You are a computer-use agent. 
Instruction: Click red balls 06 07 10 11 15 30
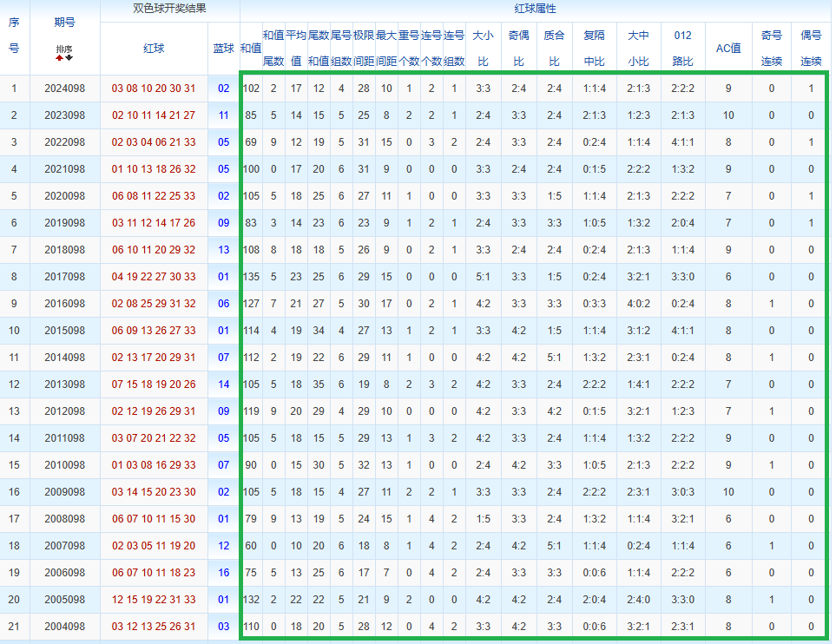pyautogui.click(x=154, y=519)
